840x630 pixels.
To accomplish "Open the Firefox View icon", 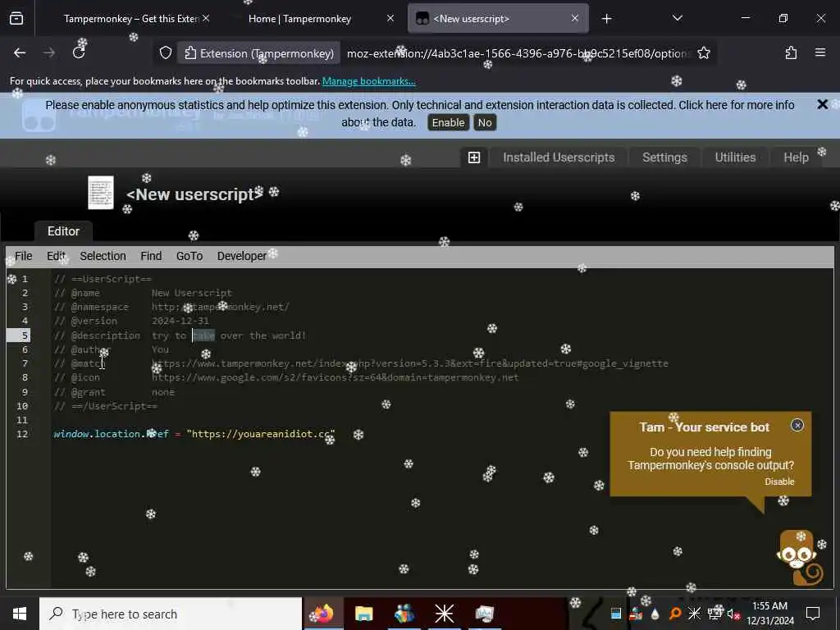I will point(16,19).
